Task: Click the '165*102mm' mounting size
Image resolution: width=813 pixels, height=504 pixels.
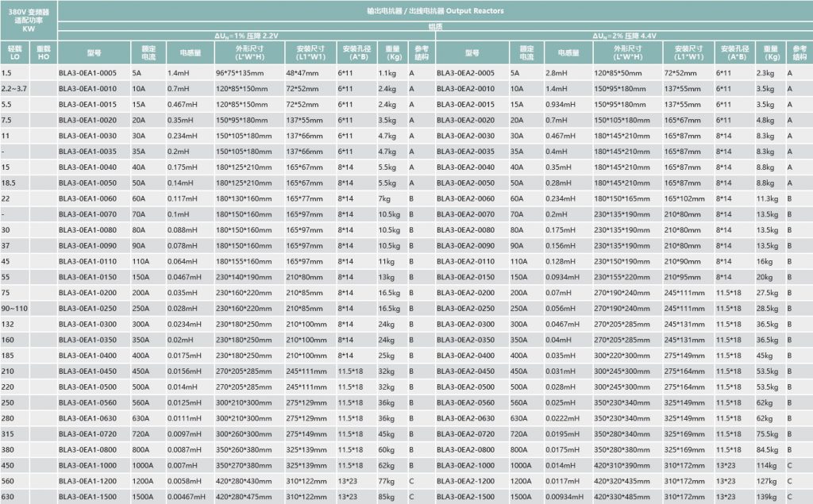Action: pyautogui.click(x=684, y=198)
